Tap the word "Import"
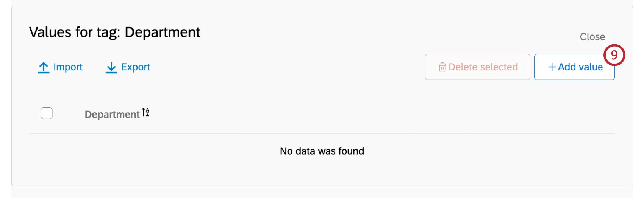This screenshot has width=644, height=202. pyautogui.click(x=68, y=67)
